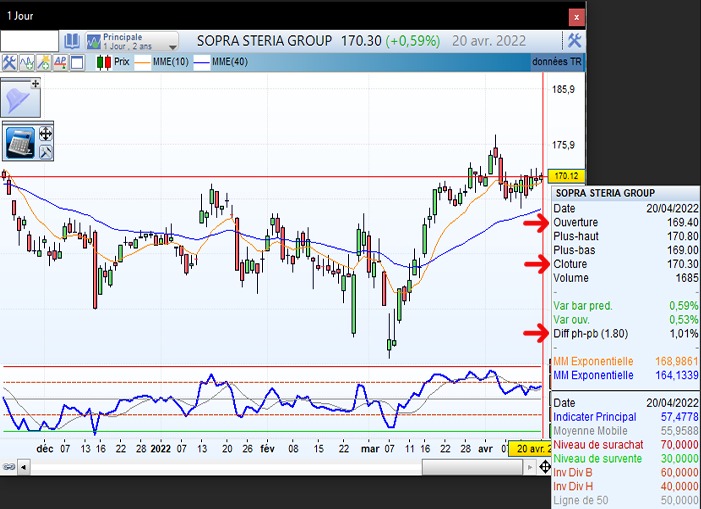Viewport: 701px width, 509px height.
Task: Click the Inv Div B row
Action: 625,472
